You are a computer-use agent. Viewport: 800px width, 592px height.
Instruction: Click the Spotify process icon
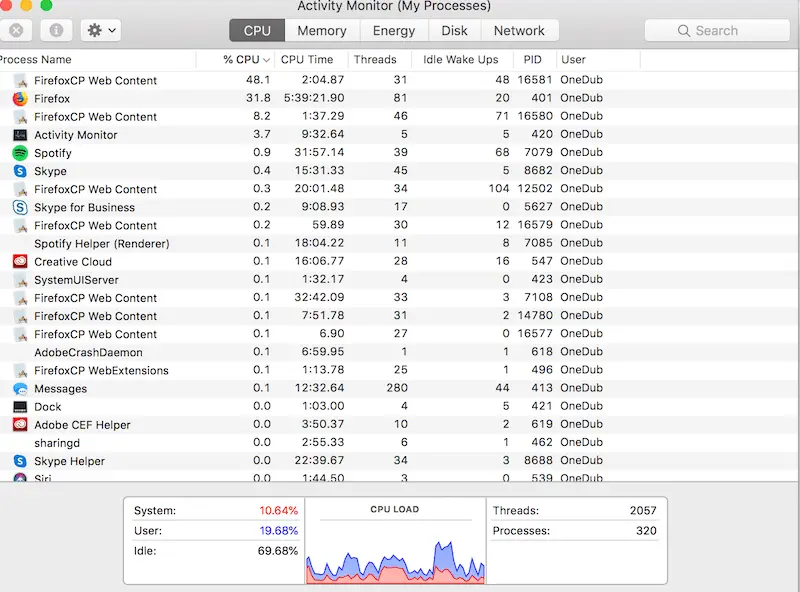[x=20, y=153]
